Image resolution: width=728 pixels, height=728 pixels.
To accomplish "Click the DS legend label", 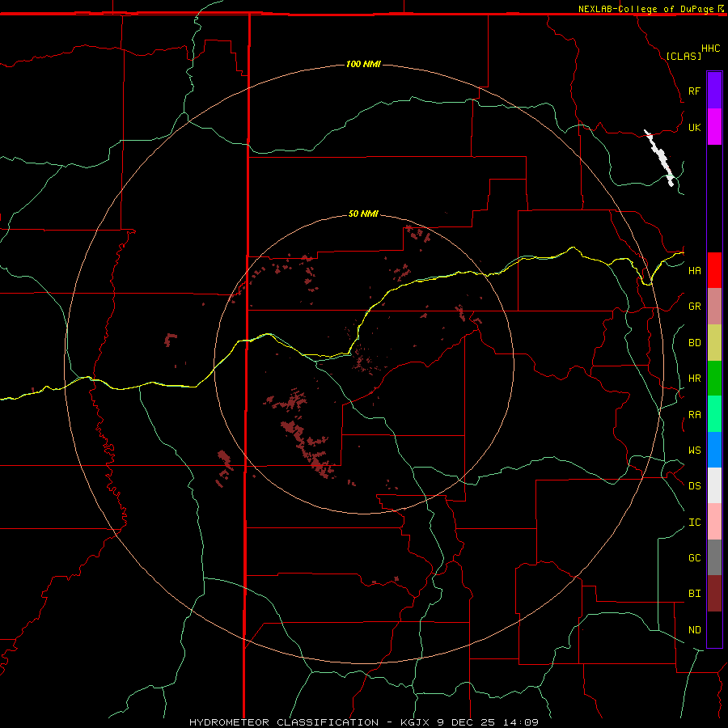I will point(694,486).
